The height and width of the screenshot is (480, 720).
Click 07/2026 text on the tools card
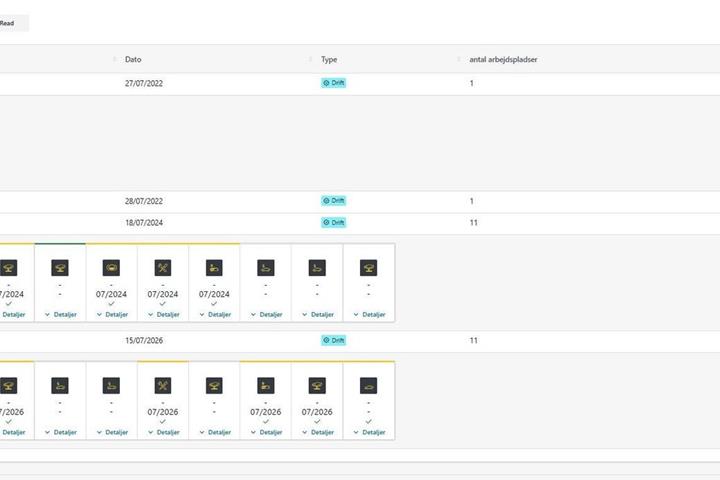pos(163,412)
